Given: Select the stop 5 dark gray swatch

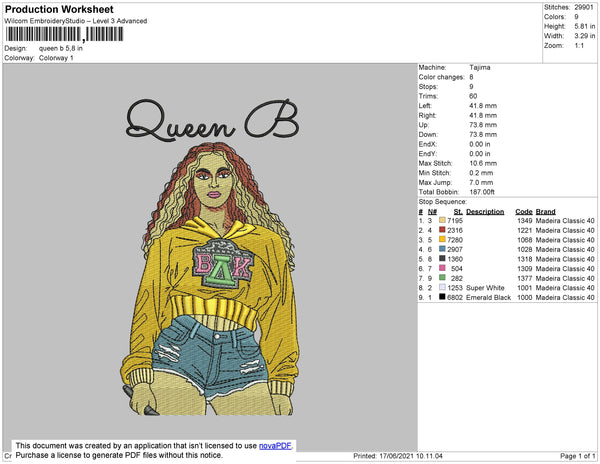Looking at the screenshot, I should click(442, 259).
